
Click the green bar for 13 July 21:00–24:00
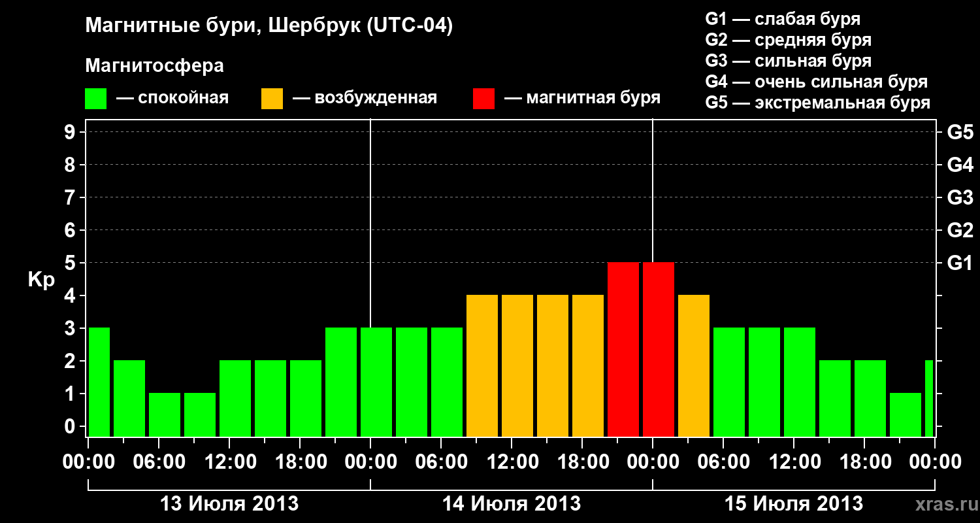pyautogui.click(x=341, y=382)
